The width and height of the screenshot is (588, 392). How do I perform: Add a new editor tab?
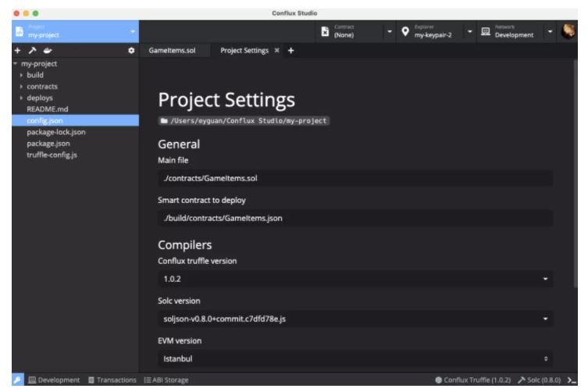pyautogui.click(x=291, y=50)
